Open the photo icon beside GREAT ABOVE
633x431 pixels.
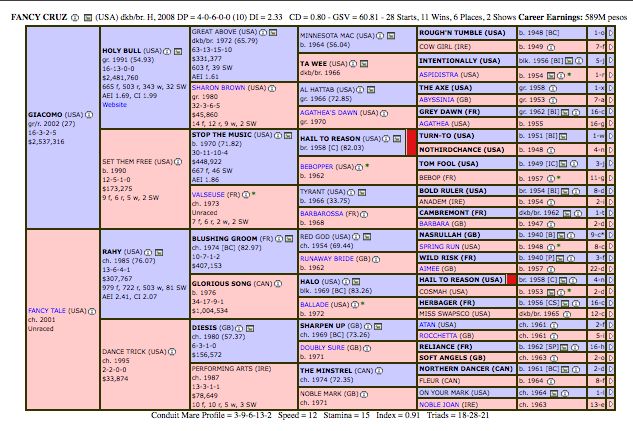click(273, 32)
